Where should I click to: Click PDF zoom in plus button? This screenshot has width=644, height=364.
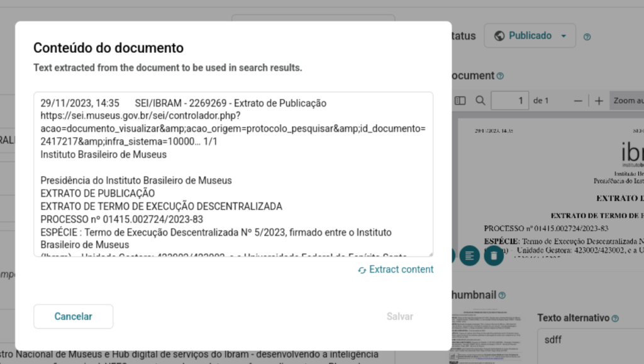[599, 101]
